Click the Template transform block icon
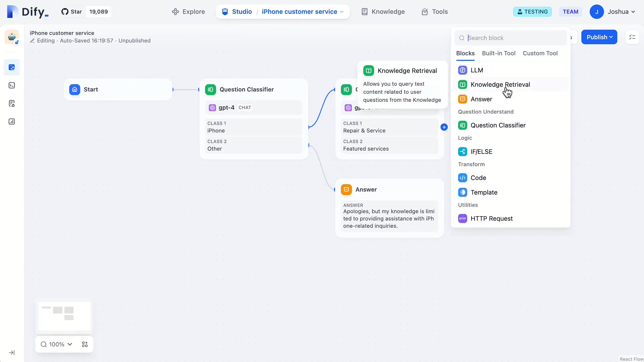Screen dimensions: 644x362 (463, 192)
